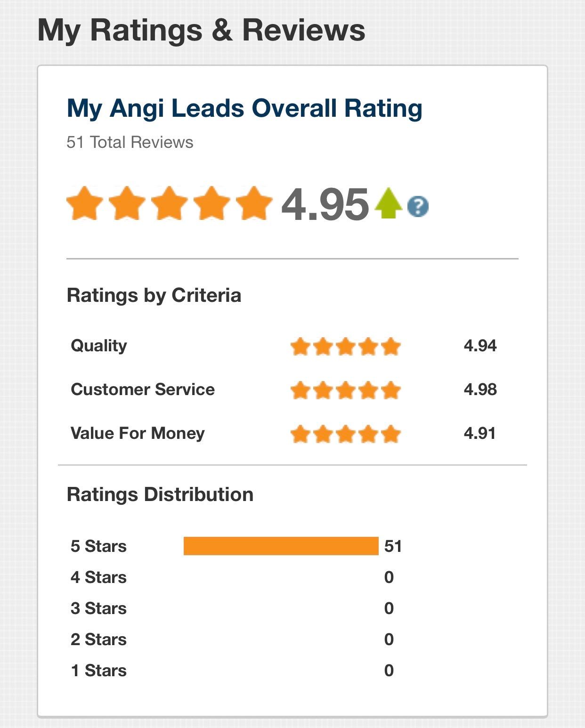Click the blue question mark help icon
Screen dimensions: 585x728
418,206
